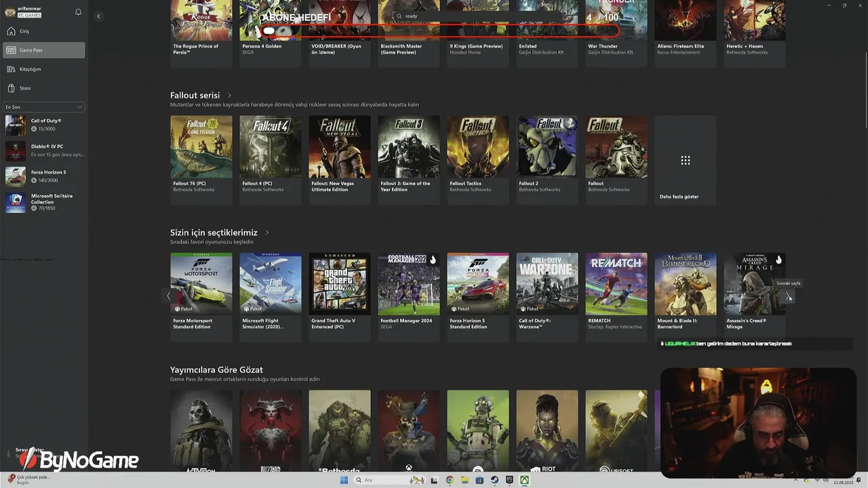Go to Giriş home page

(x=43, y=31)
